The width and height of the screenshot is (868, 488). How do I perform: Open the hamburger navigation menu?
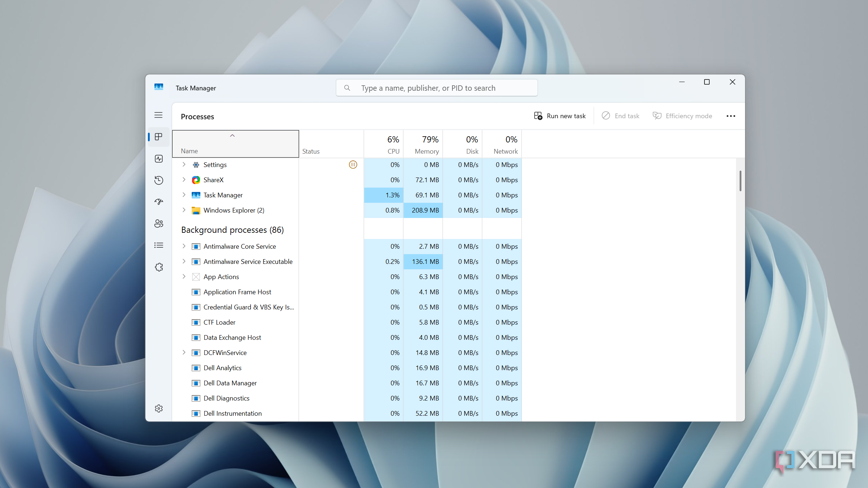(158, 115)
